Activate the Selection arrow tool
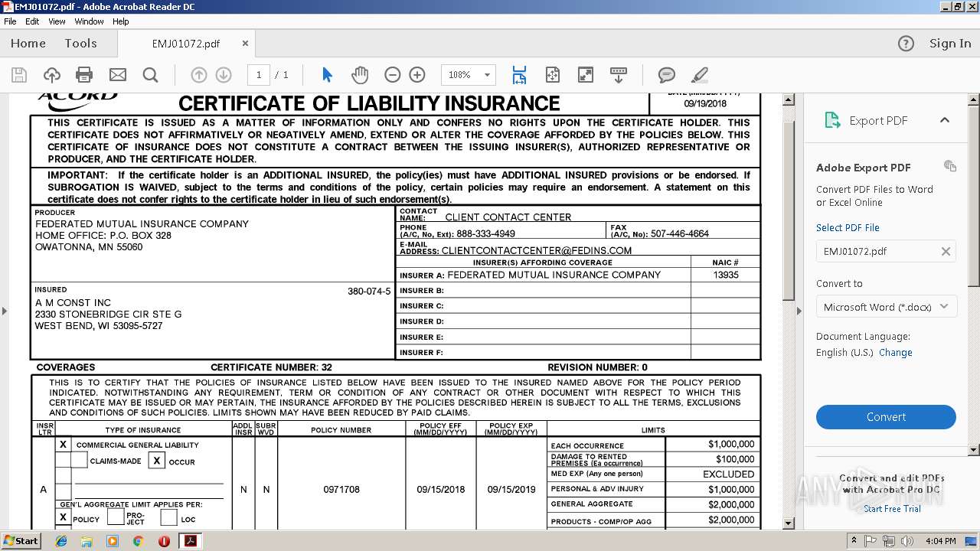Screen dimensions: 980x551 point(327,74)
